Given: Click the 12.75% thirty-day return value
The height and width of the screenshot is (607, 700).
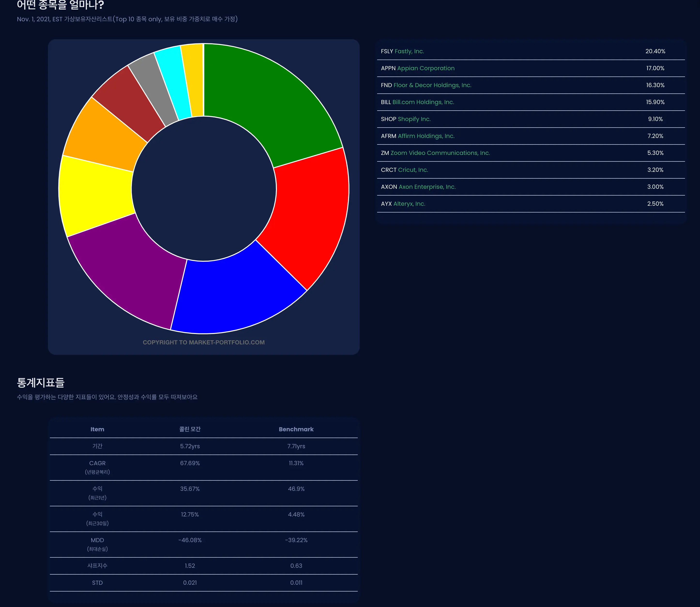Looking at the screenshot, I should [190, 515].
